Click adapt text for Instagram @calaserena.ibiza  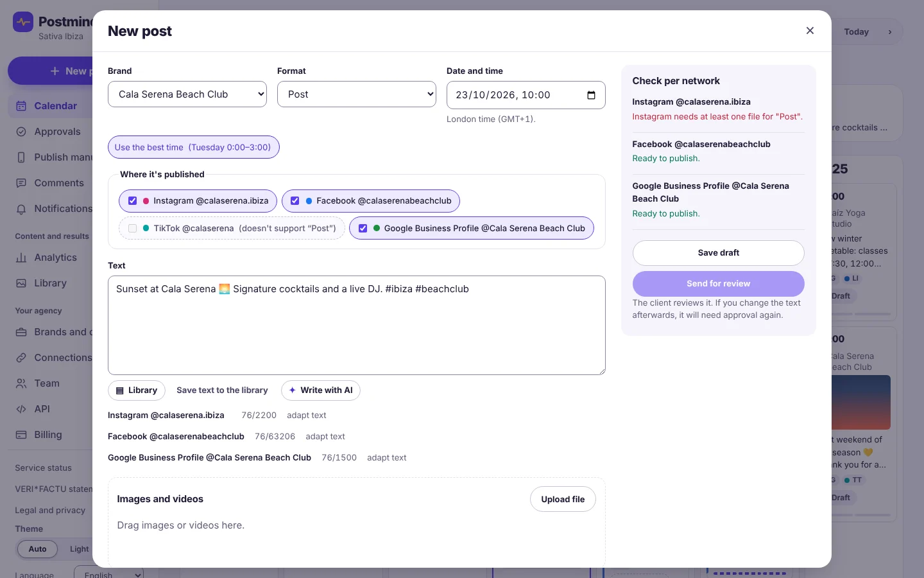[x=307, y=416]
